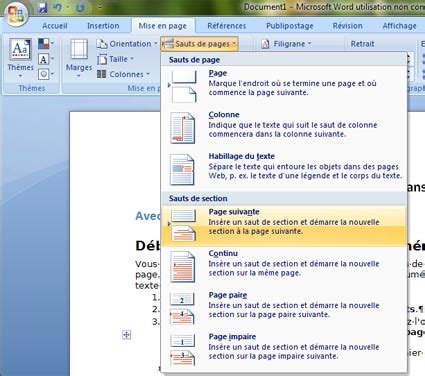The height and width of the screenshot is (376, 425).
Task: Click the Retrait label in ribbon
Action: [x=362, y=44]
